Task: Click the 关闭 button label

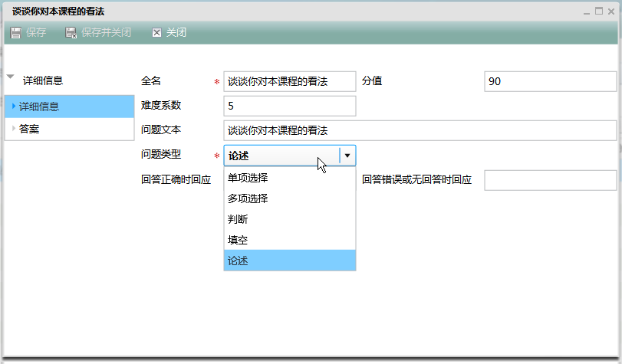Action: (176, 32)
